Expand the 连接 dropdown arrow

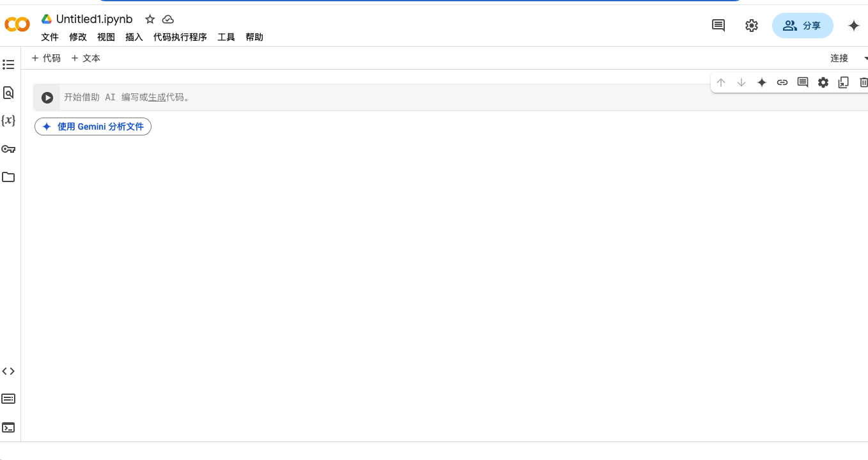click(x=865, y=58)
